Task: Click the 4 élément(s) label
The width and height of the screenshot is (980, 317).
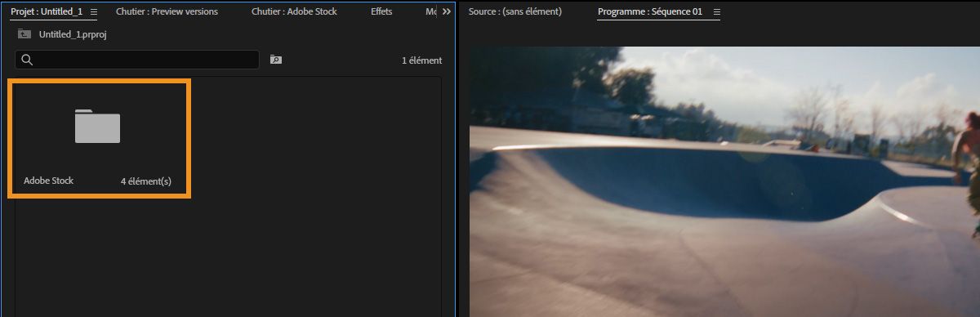Action: point(145,181)
